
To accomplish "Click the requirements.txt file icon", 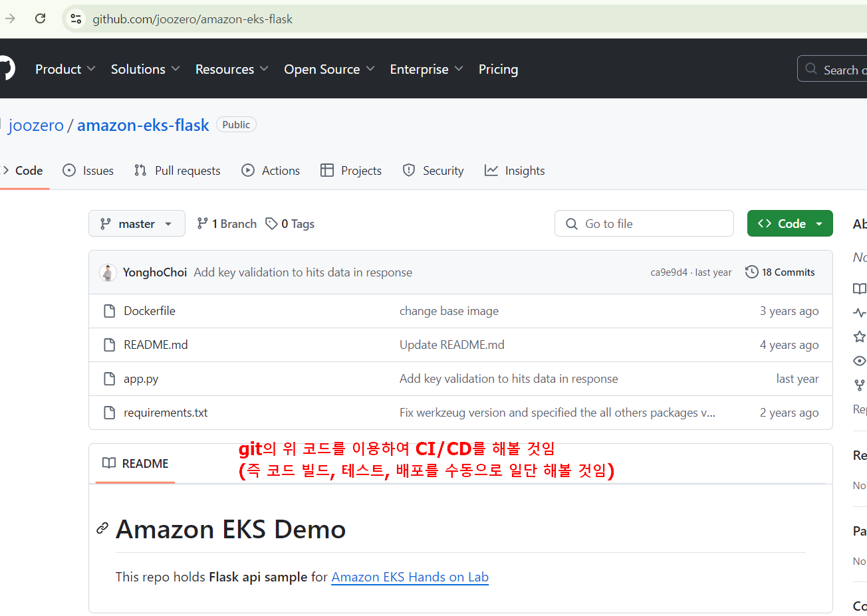I will click(x=110, y=413).
